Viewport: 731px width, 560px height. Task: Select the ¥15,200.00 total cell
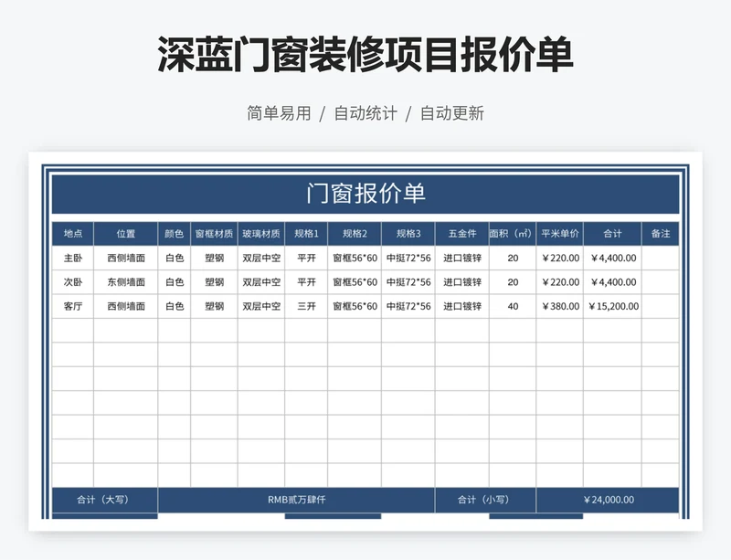click(612, 306)
